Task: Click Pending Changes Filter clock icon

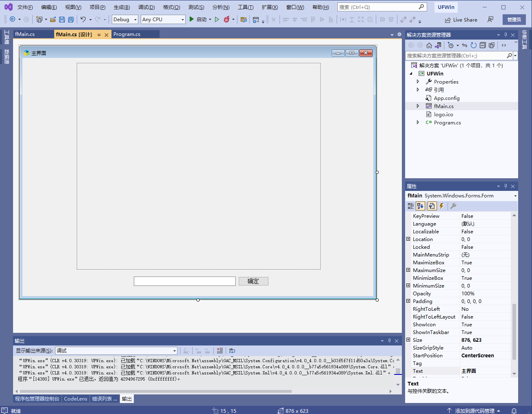Action: point(451,45)
